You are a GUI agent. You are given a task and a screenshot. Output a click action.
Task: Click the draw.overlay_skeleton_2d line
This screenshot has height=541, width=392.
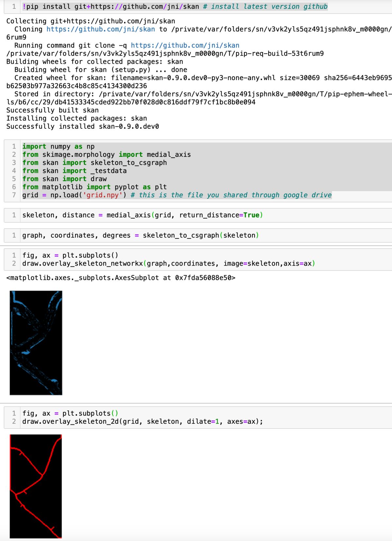coord(142,421)
